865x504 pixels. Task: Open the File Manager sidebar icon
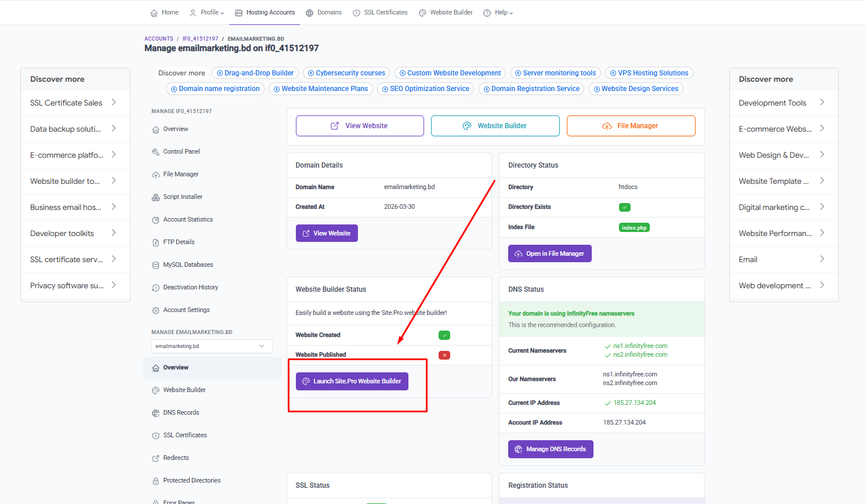(x=182, y=173)
